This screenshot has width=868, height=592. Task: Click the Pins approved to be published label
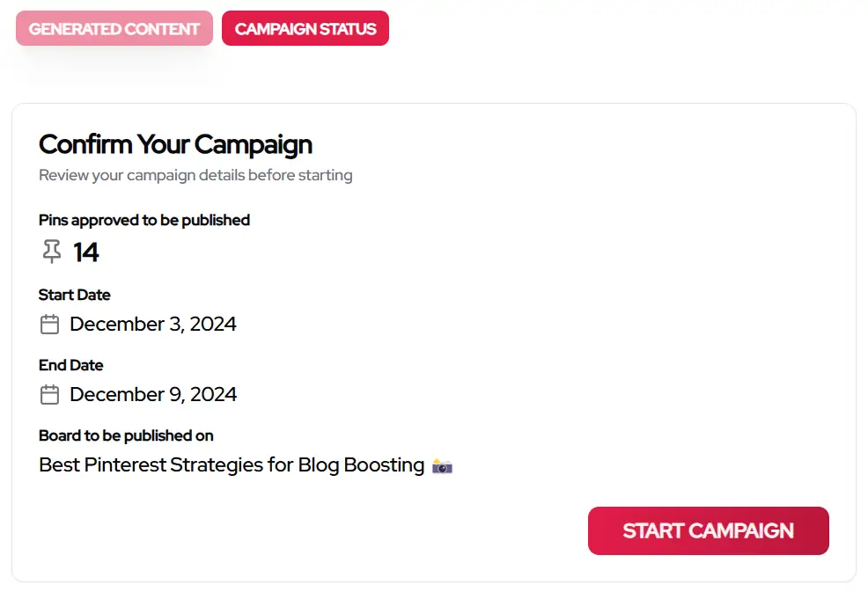tap(143, 220)
